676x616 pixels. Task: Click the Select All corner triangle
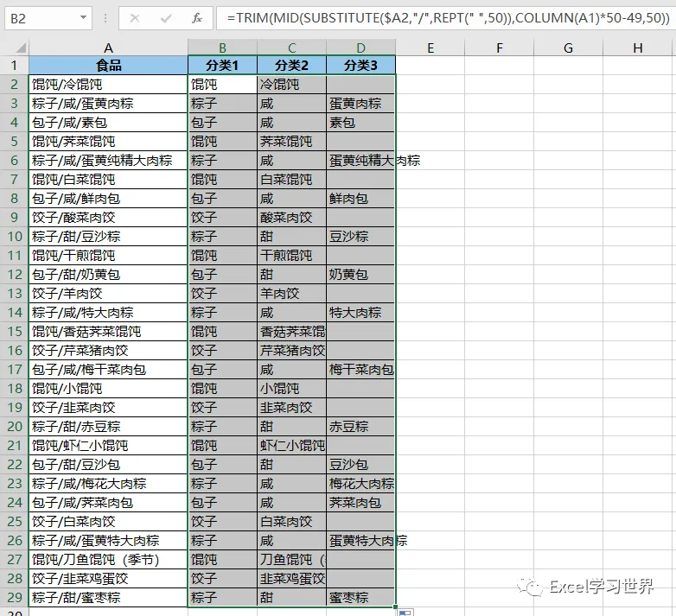(19, 48)
